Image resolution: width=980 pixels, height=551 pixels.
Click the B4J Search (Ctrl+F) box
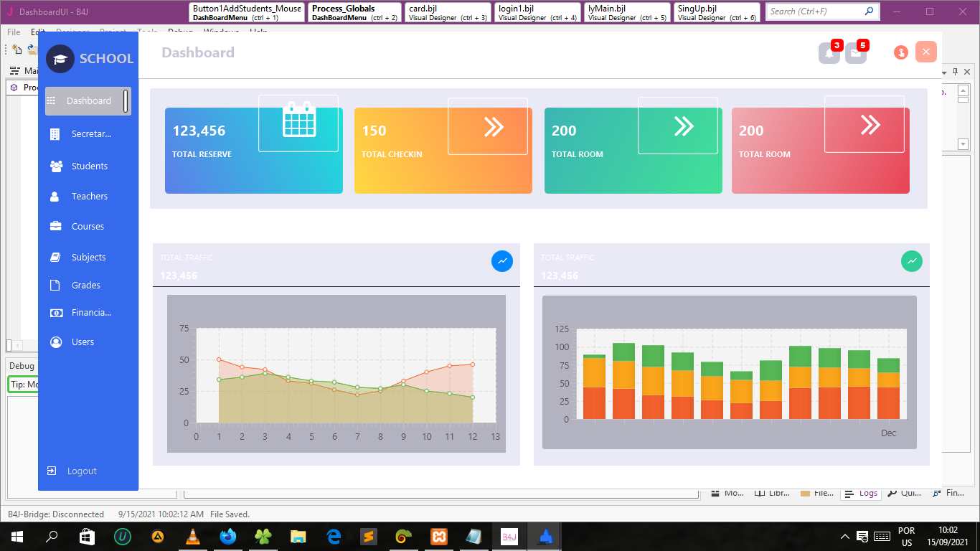click(x=822, y=11)
